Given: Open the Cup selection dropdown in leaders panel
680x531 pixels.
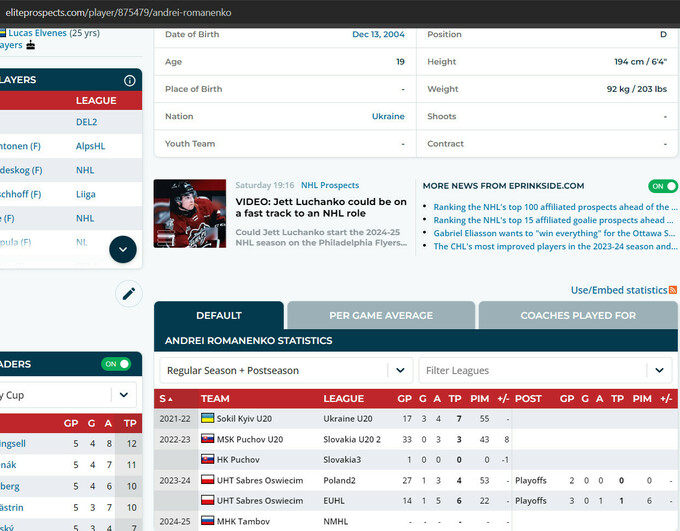Looking at the screenshot, I should tap(70, 395).
